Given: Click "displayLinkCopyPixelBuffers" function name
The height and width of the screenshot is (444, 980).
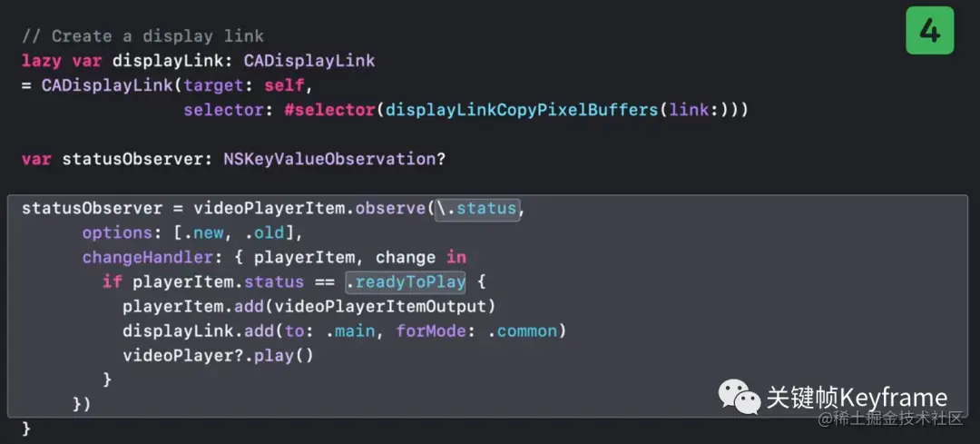Looking at the screenshot, I should pos(522,110).
